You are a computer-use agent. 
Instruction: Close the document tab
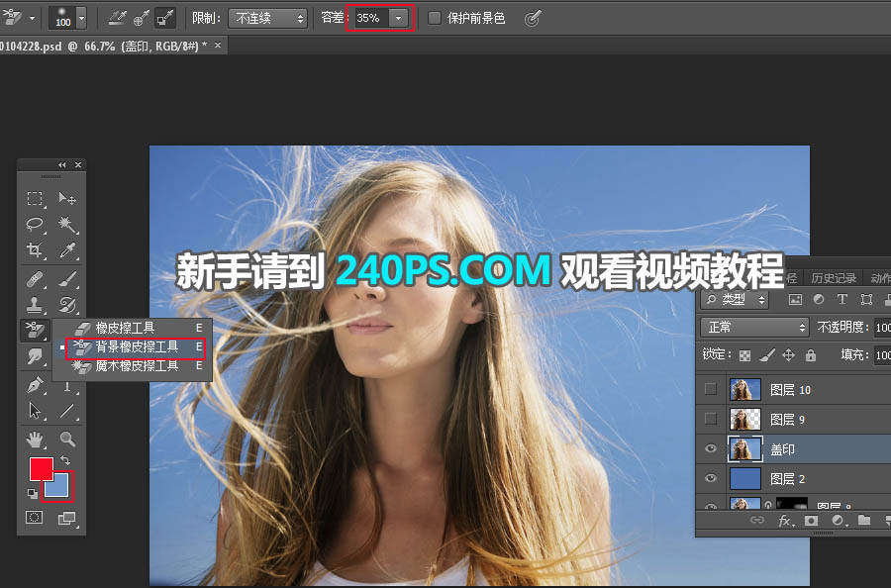[x=218, y=45]
